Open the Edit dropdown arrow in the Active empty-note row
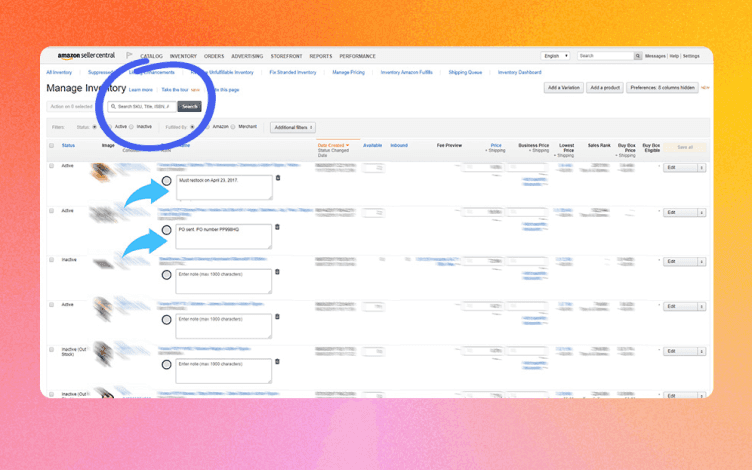752x470 pixels. point(702,306)
